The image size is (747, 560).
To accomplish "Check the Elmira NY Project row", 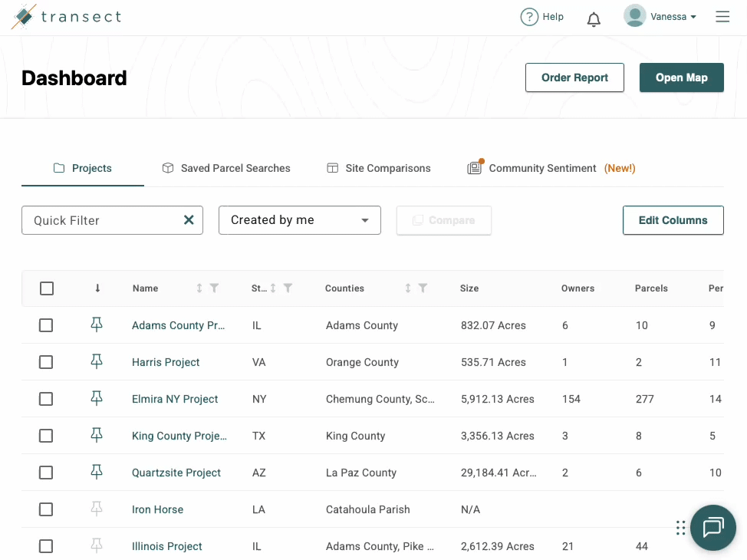I will (x=47, y=399).
